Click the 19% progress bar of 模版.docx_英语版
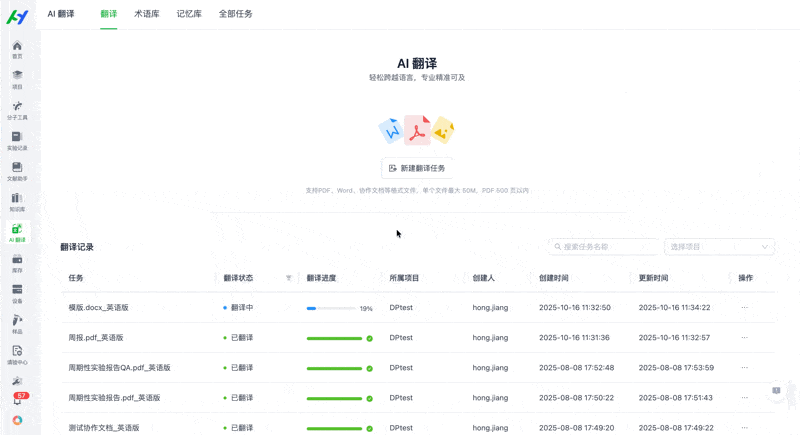 (x=332, y=308)
